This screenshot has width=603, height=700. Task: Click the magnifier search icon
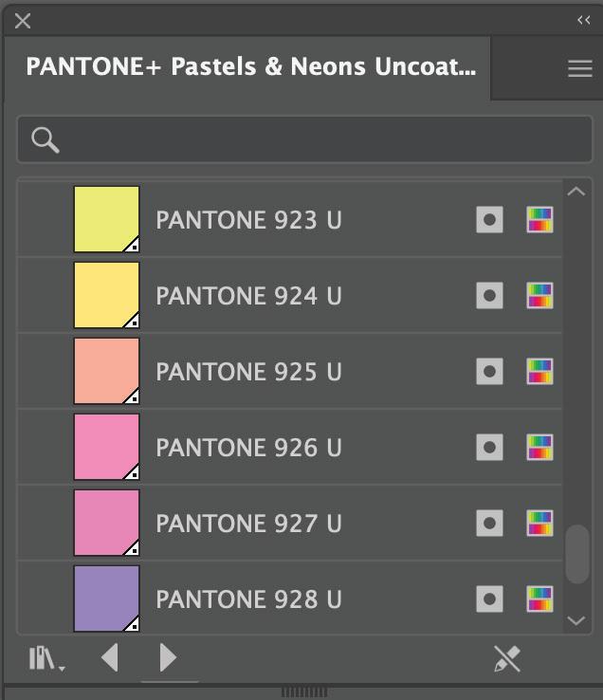45,139
